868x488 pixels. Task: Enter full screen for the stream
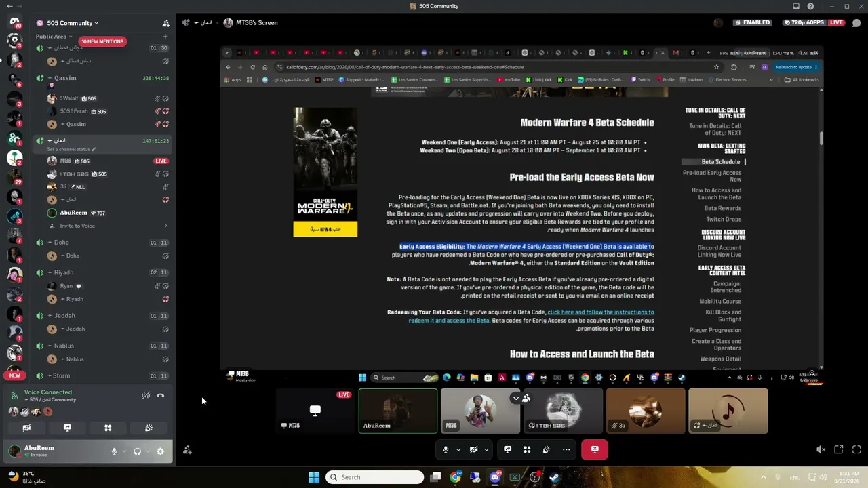(856, 449)
